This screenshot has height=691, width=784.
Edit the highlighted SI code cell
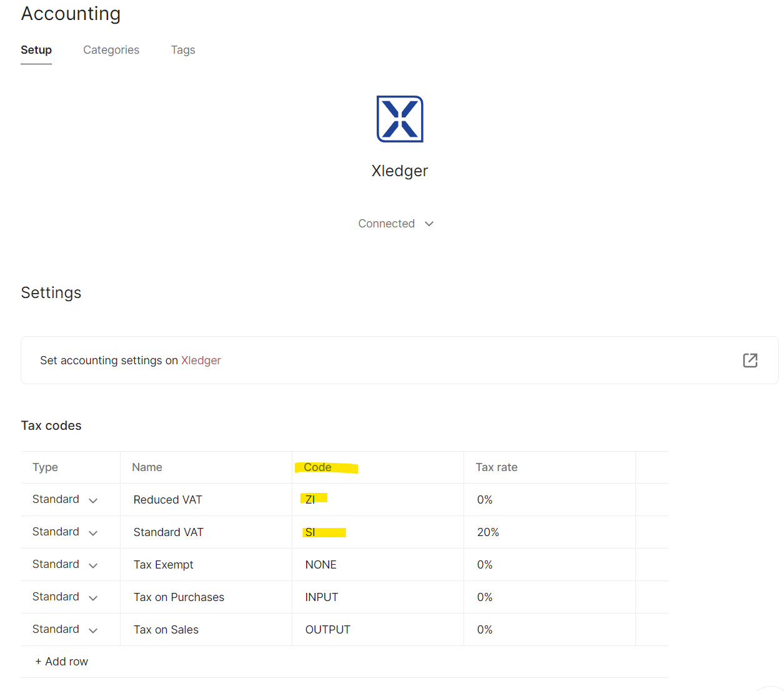310,532
